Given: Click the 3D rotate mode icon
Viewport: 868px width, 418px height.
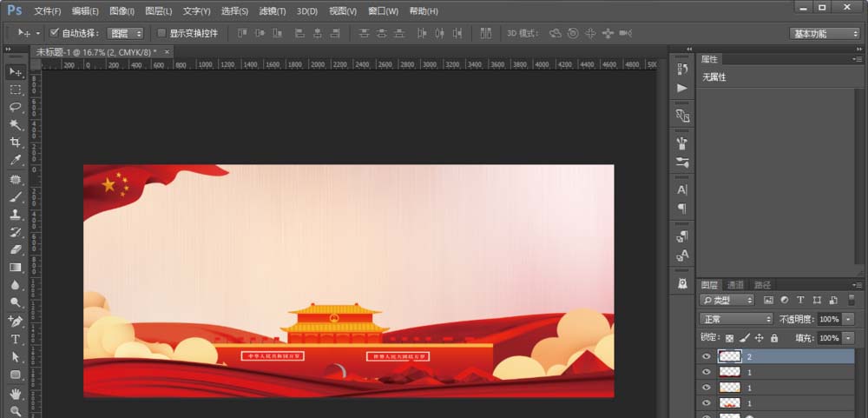Looking at the screenshot, I should (x=556, y=33).
